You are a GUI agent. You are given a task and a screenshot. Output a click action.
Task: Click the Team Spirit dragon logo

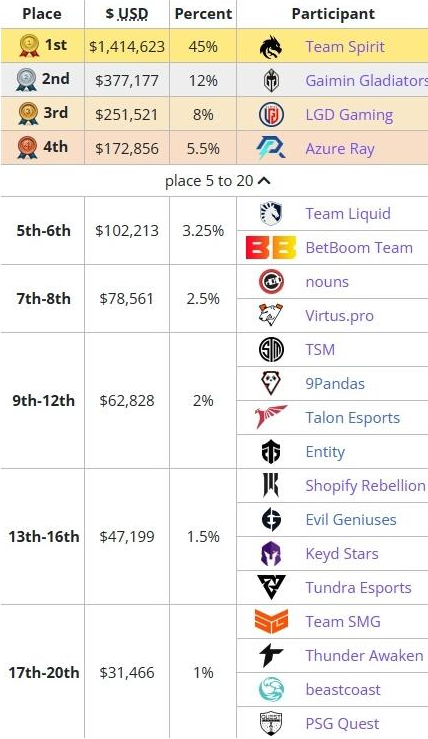pyautogui.click(x=271, y=47)
